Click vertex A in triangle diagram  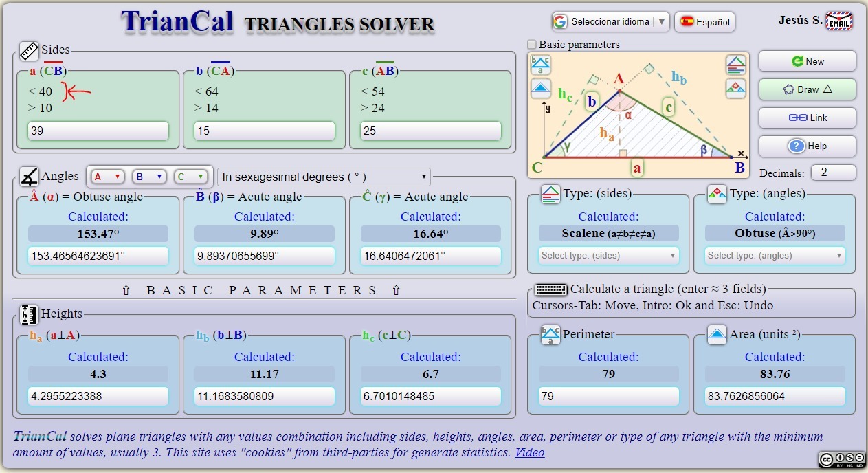[x=619, y=78]
